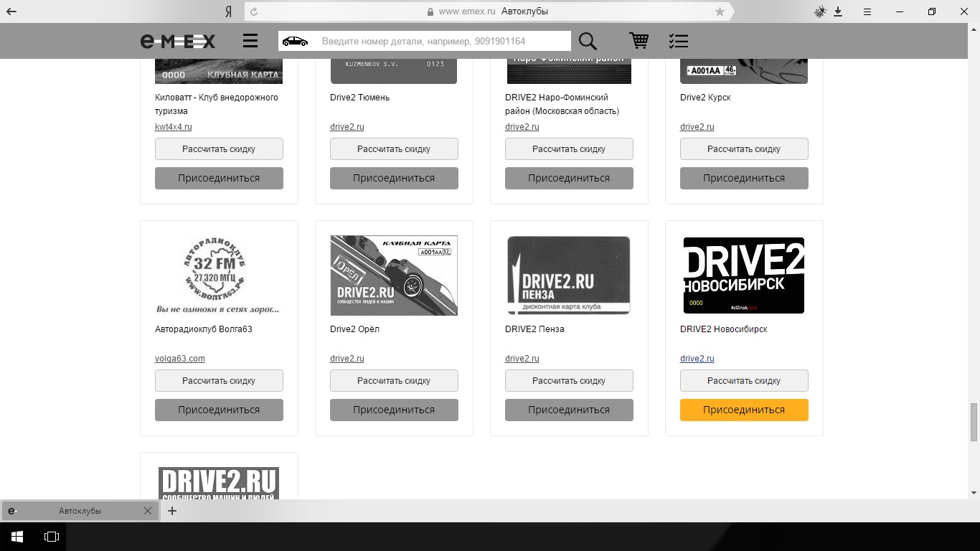Open the checklist orders icon

coord(678,41)
